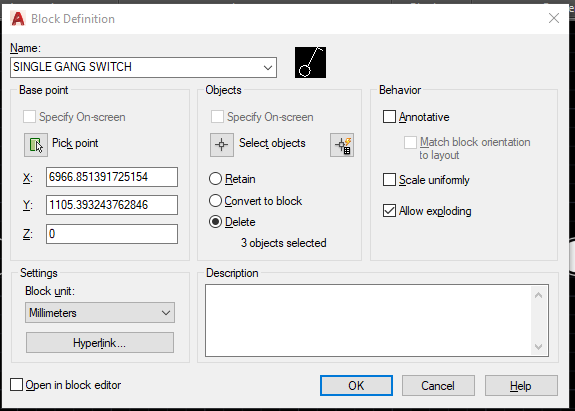Open the Quick Select filter icon
575x411 pixels.
point(342,145)
